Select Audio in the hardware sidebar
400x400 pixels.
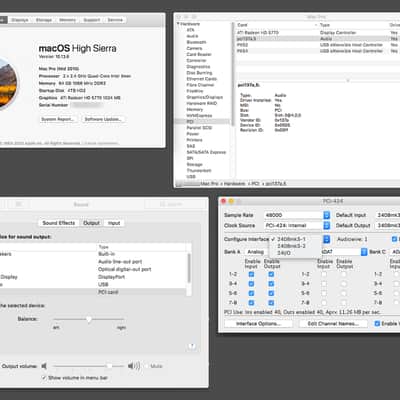(192, 36)
